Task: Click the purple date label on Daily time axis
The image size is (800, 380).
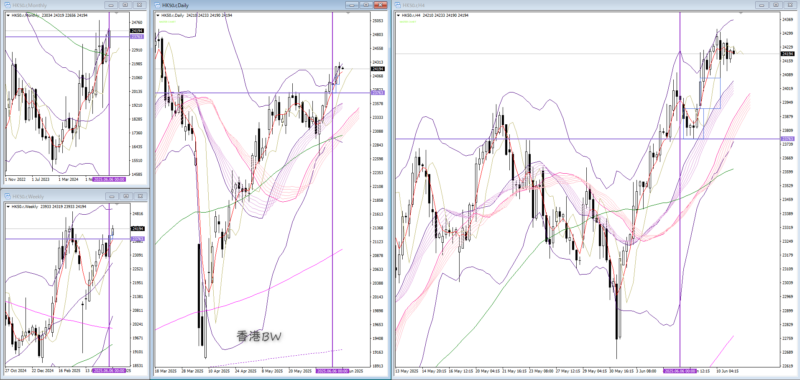Action: [x=332, y=370]
